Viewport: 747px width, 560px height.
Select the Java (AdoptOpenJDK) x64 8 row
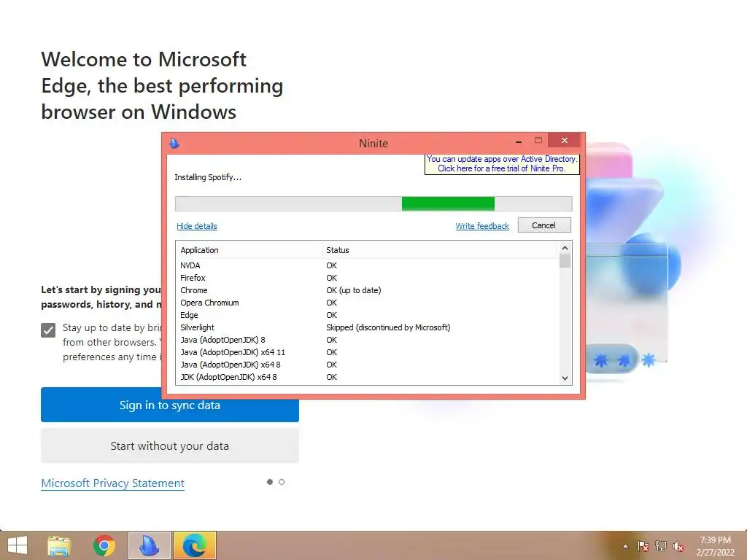[367, 365]
